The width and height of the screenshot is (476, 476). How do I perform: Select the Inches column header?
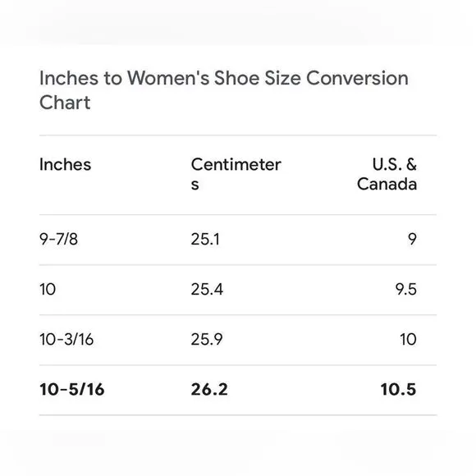tap(66, 165)
